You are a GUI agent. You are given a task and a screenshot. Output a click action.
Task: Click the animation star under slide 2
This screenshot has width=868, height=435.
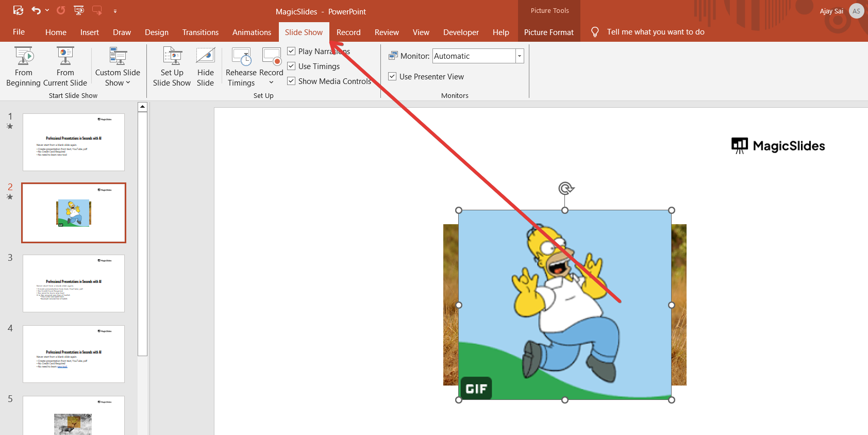(x=10, y=197)
